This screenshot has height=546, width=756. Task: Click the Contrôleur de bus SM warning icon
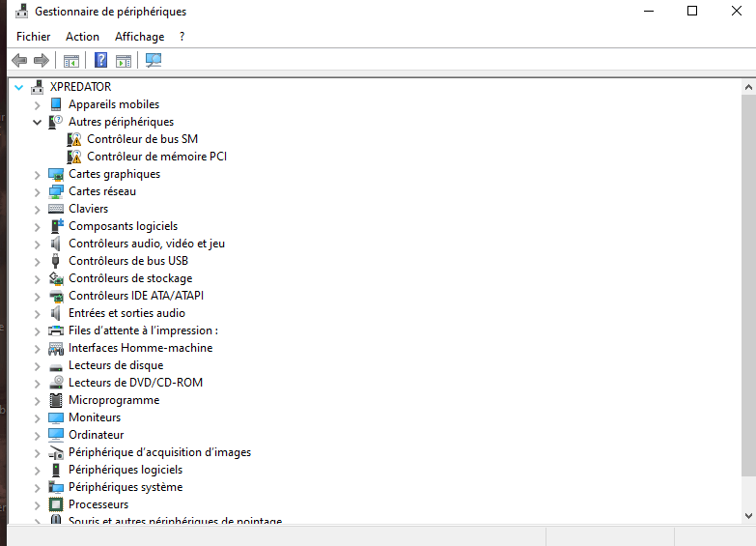(x=74, y=139)
